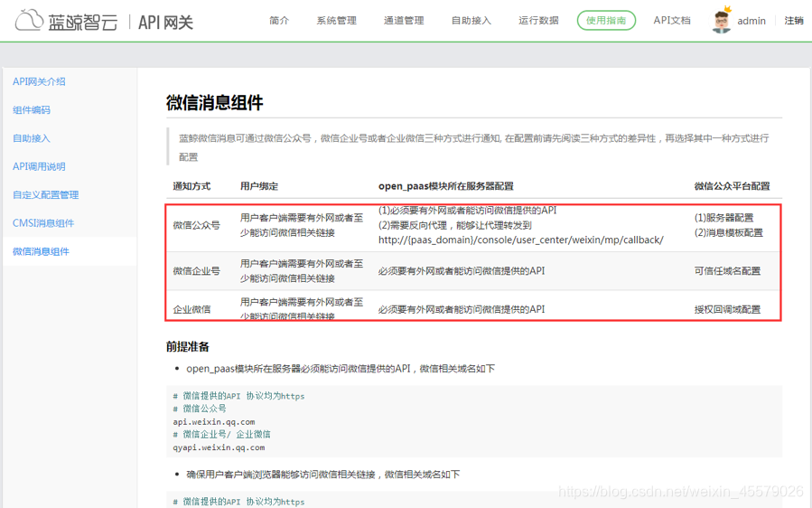Click the admin user avatar icon

coord(722,20)
